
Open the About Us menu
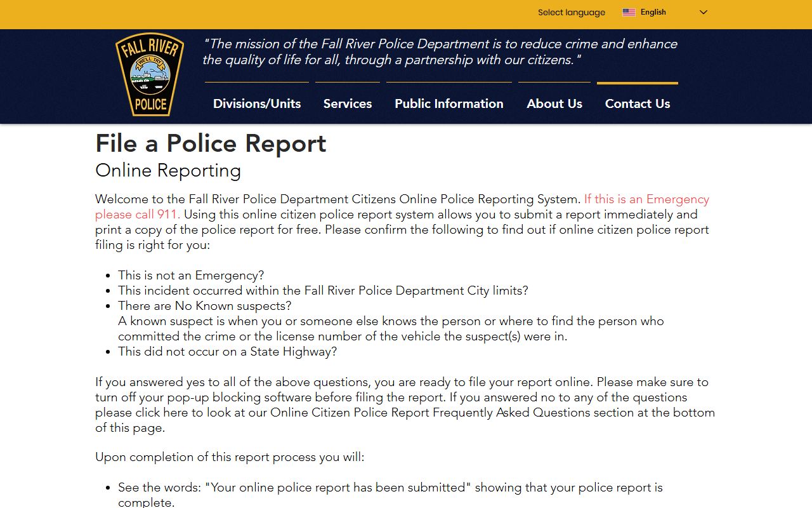point(554,104)
